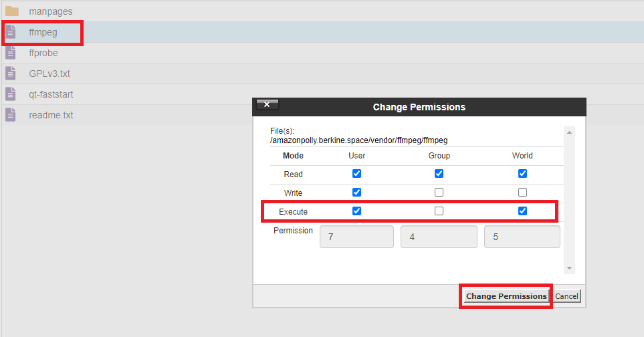The width and height of the screenshot is (644, 337).
Task: Enable Group Write permission
Action: point(439,193)
